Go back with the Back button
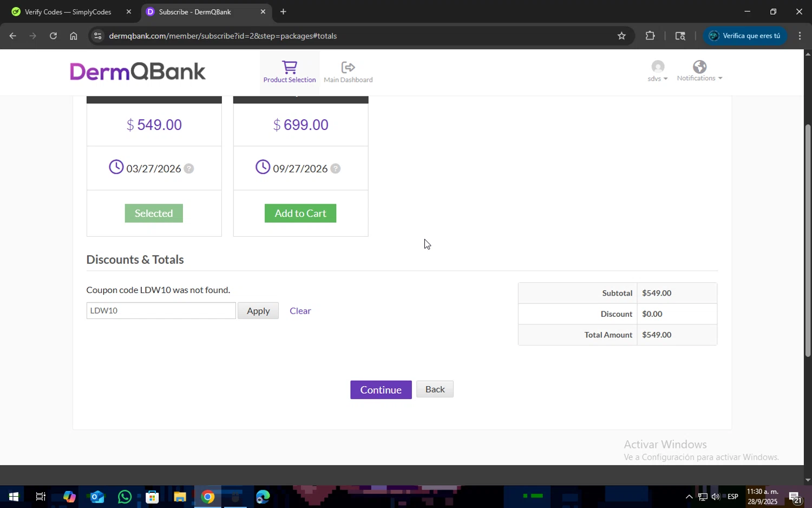 click(435, 389)
